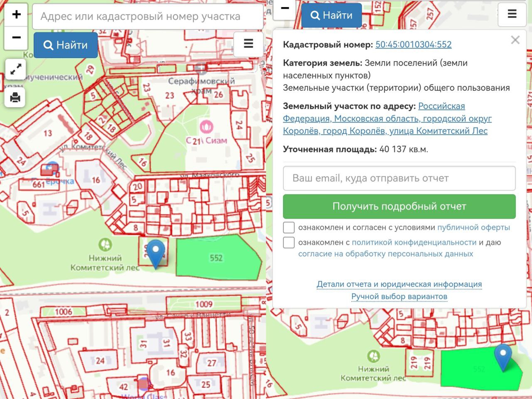Expand Детали отчета и юридическая информация

399,284
